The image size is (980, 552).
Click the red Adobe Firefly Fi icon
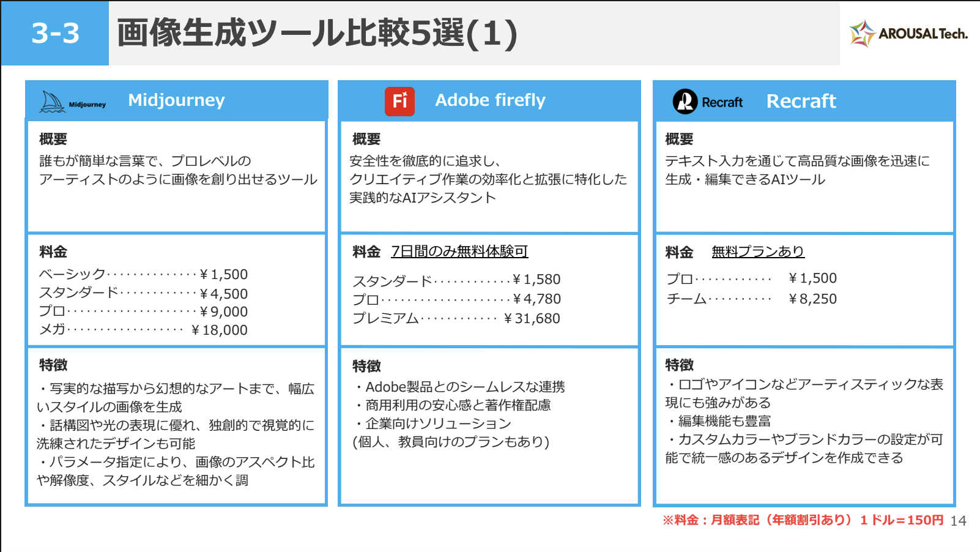click(x=399, y=101)
